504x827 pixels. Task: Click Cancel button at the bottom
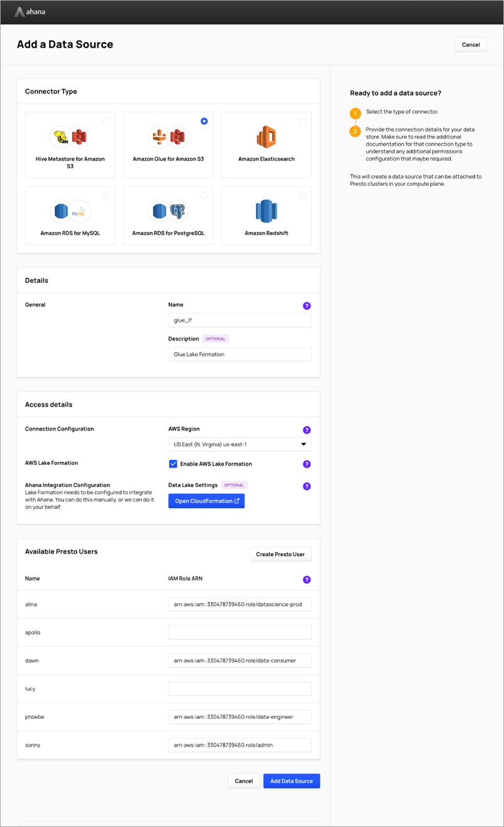[243, 781]
